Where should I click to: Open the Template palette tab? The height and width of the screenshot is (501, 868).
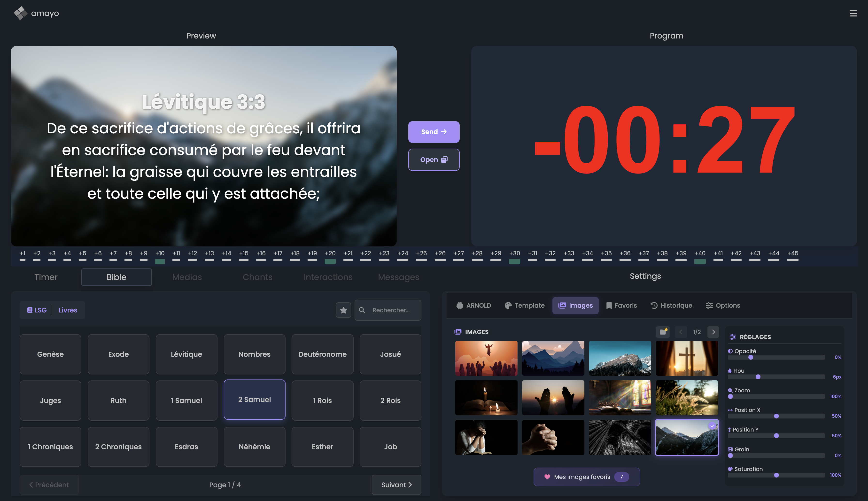coord(524,305)
